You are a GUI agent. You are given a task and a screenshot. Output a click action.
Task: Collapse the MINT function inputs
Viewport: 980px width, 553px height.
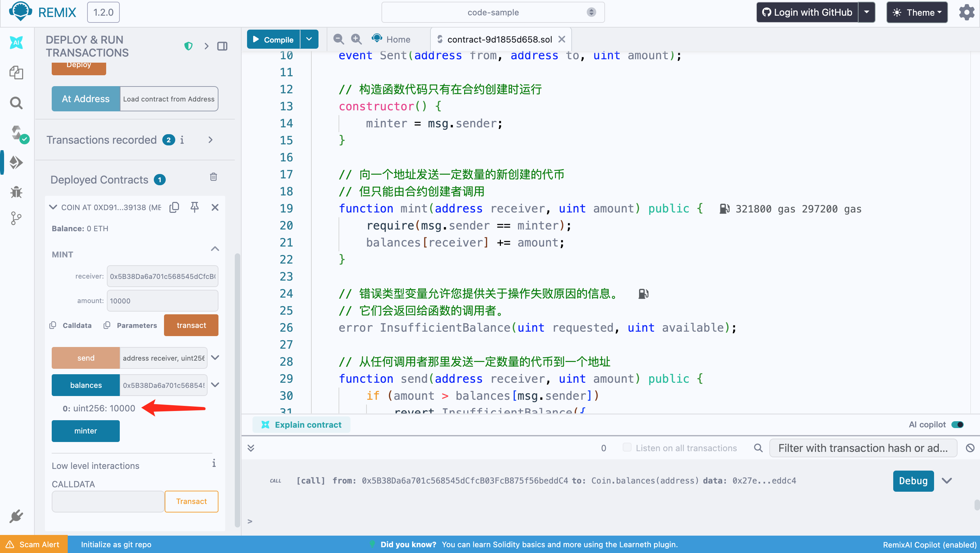point(215,249)
